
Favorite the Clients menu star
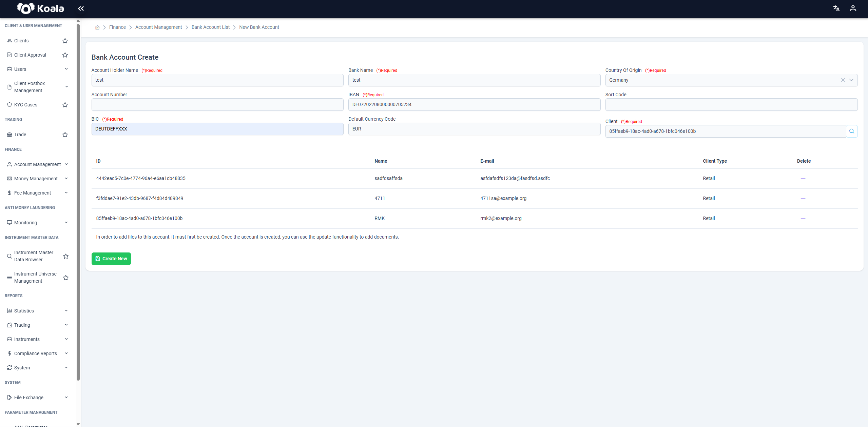tap(65, 41)
